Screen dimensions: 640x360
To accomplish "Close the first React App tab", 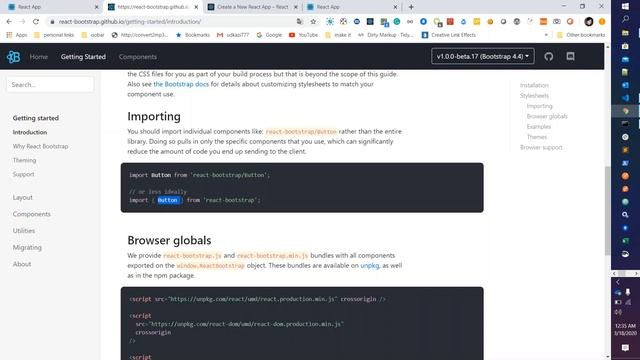I will (x=97, y=7).
